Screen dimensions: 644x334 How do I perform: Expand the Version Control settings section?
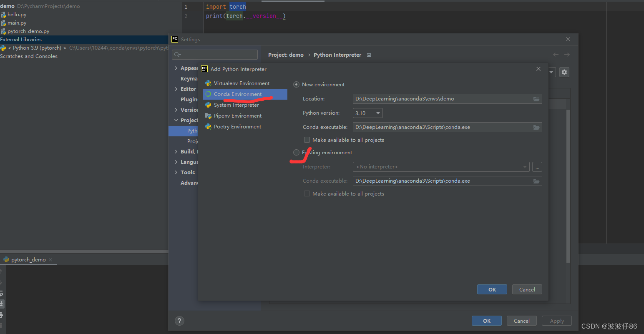click(x=176, y=110)
